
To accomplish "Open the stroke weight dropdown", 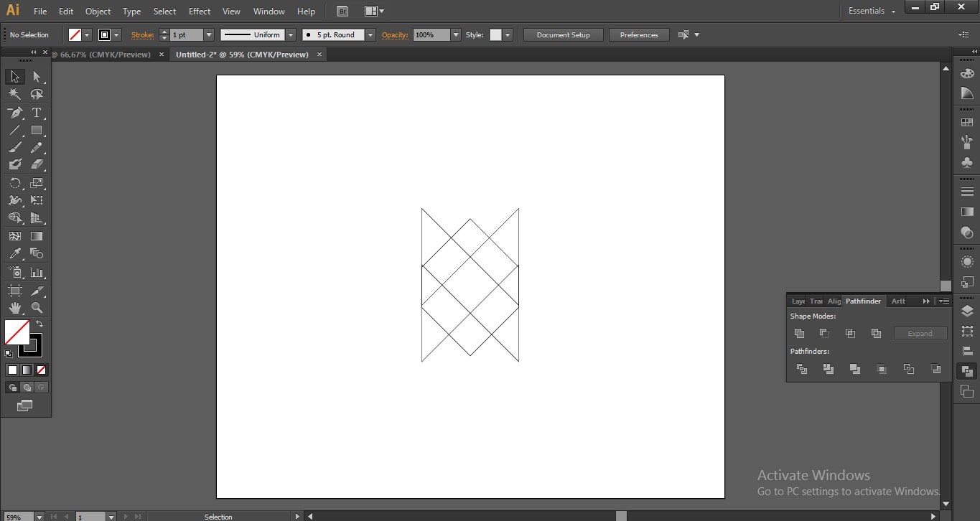I will 209,34.
